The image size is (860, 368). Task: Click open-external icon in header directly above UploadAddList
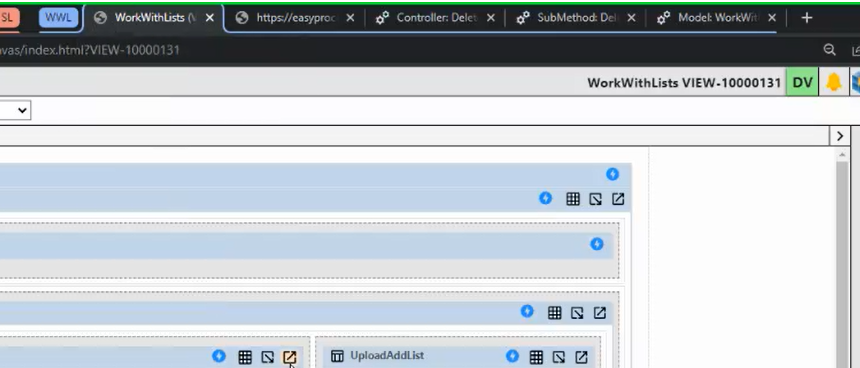(599, 313)
